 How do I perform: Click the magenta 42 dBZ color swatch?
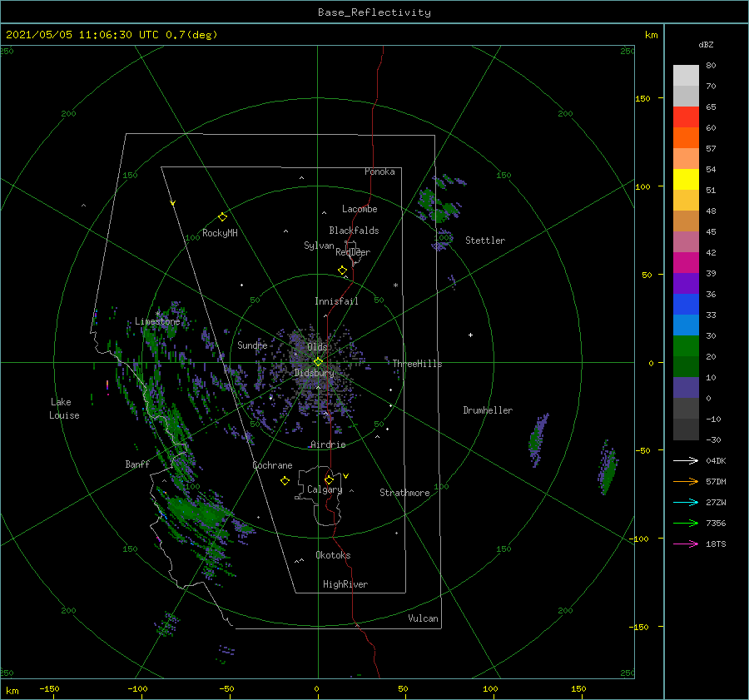pos(686,263)
